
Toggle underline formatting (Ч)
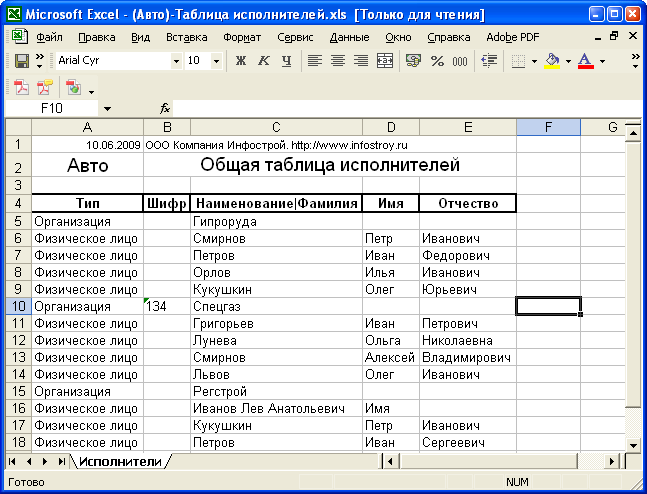[x=287, y=61]
